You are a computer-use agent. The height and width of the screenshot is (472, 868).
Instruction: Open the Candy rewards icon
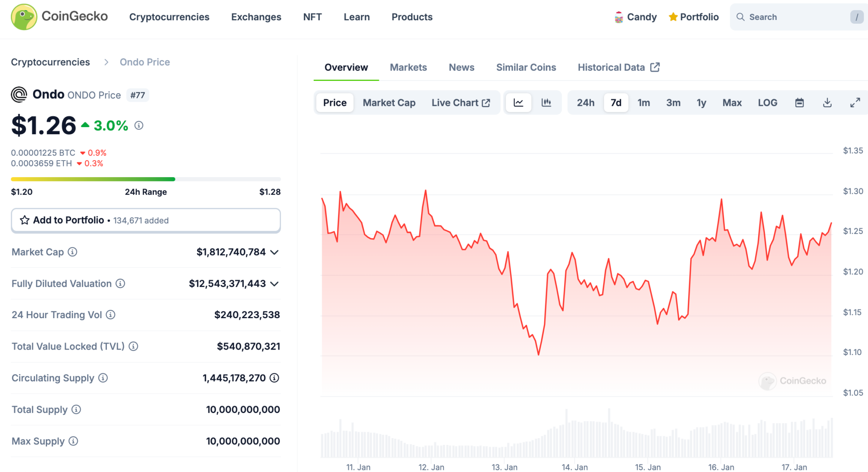click(x=619, y=17)
